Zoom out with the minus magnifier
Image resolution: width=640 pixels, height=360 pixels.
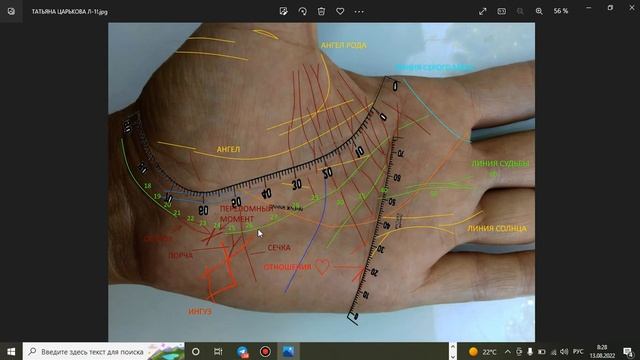pyautogui.click(x=520, y=11)
